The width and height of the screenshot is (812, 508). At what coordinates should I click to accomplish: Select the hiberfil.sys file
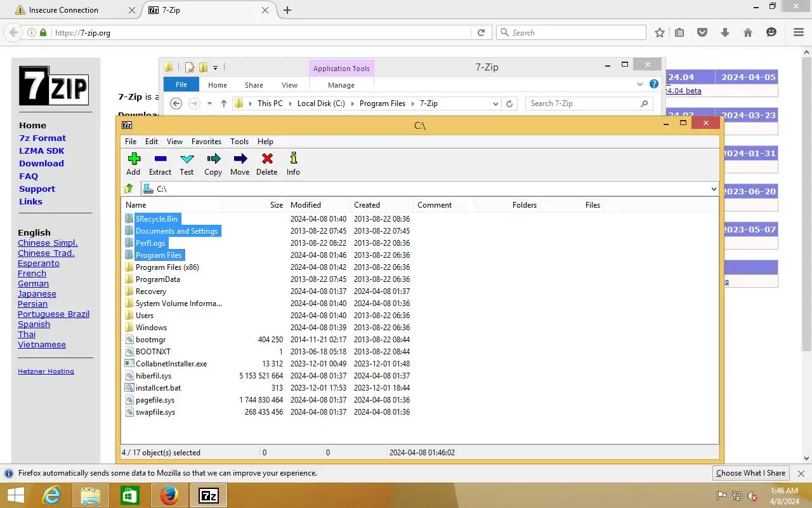click(154, 376)
